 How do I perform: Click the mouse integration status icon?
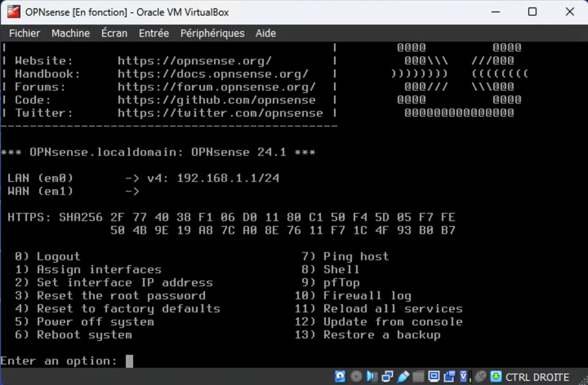(x=481, y=376)
